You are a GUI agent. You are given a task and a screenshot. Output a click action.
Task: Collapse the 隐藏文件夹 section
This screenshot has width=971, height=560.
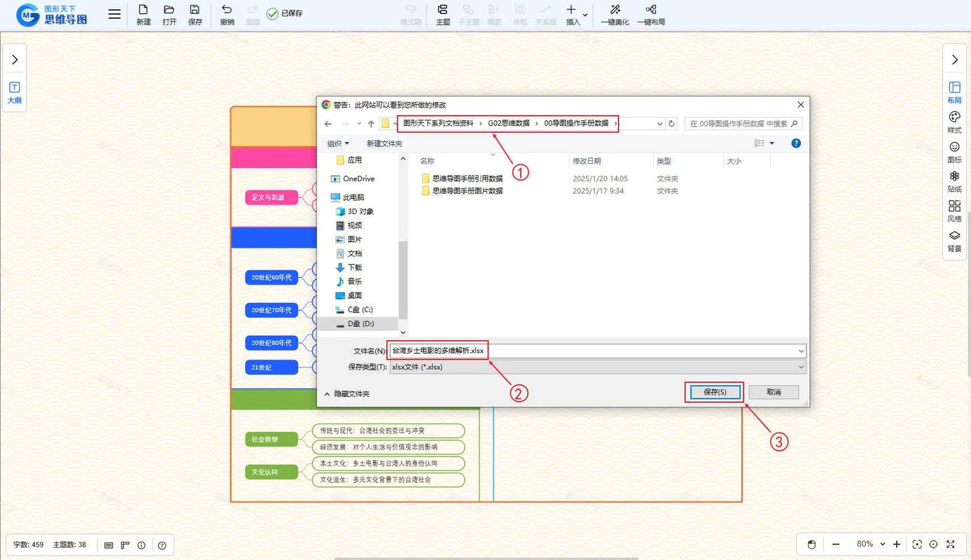coord(347,393)
